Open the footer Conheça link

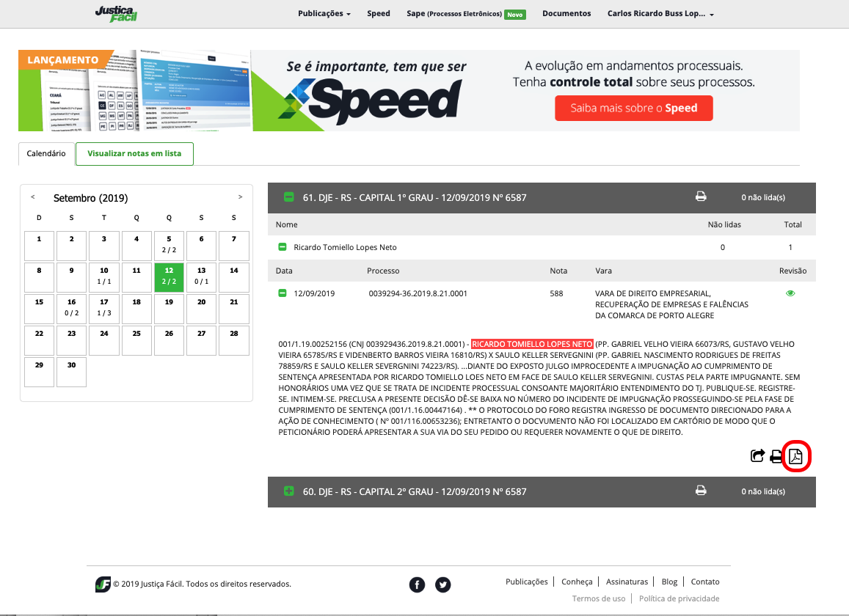point(577,582)
